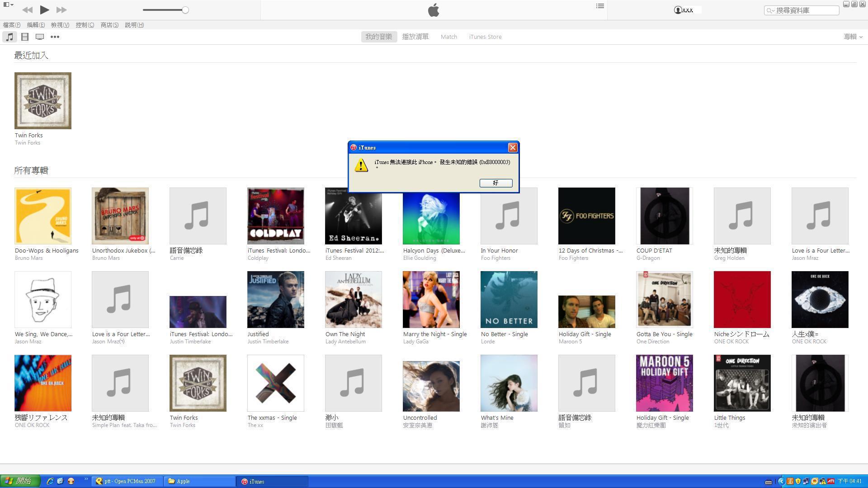The image size is (868, 488).
Task: Open the 檢視 (View) menu
Action: (60, 25)
